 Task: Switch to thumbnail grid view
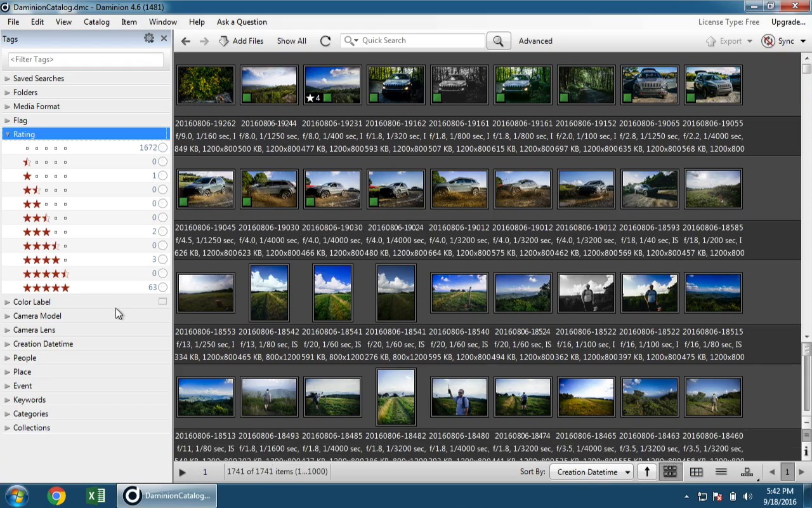tap(670, 472)
